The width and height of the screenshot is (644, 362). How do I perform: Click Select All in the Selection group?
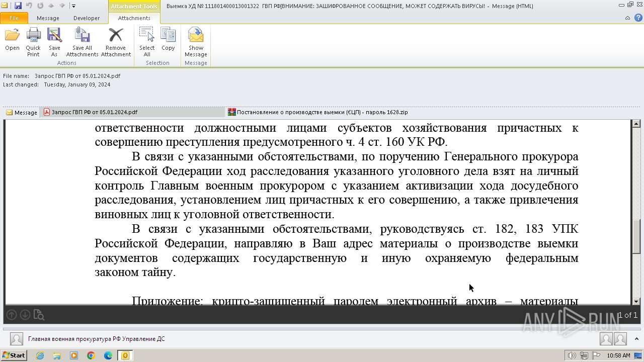tap(147, 42)
